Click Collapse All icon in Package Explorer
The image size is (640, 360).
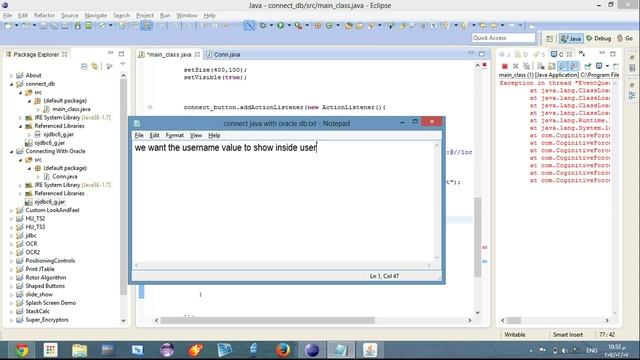click(x=84, y=66)
